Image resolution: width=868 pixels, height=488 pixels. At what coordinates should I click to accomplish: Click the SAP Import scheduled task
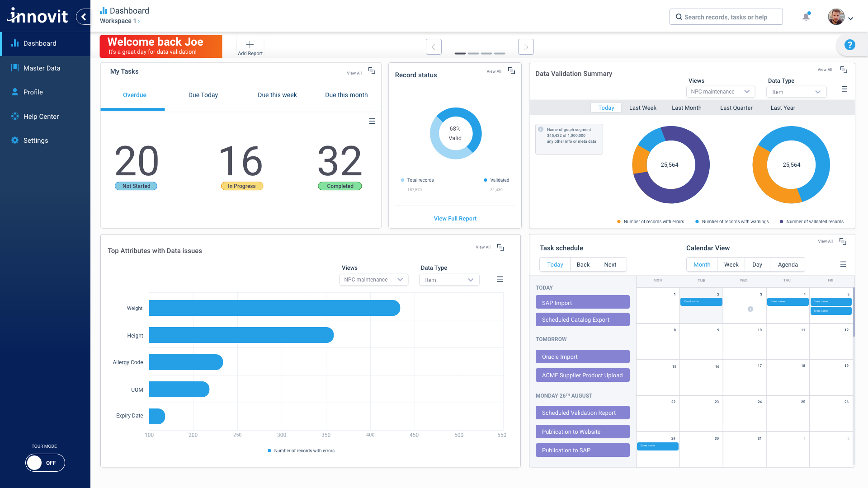[582, 303]
